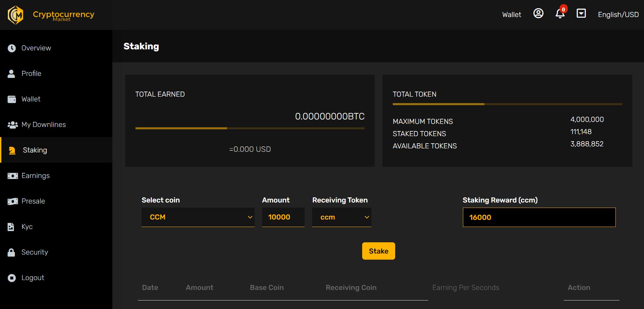
Task: Click the 0.00000000BTC total earned value
Action: (x=330, y=116)
